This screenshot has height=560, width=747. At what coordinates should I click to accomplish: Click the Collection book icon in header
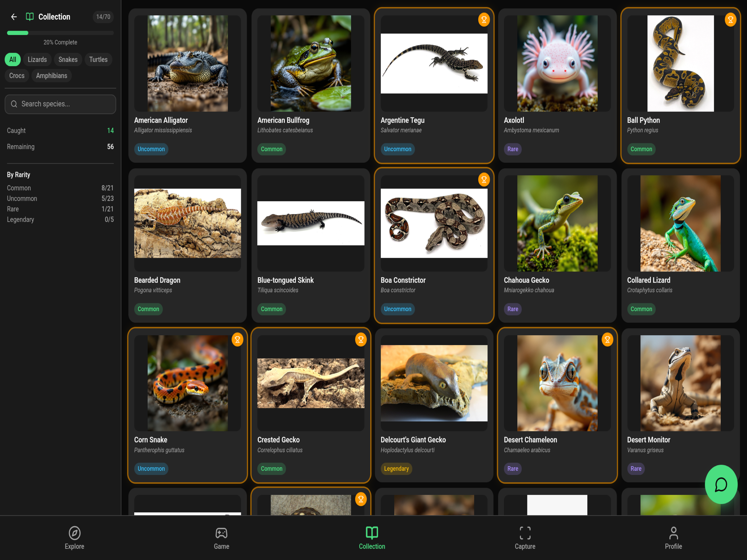point(30,17)
